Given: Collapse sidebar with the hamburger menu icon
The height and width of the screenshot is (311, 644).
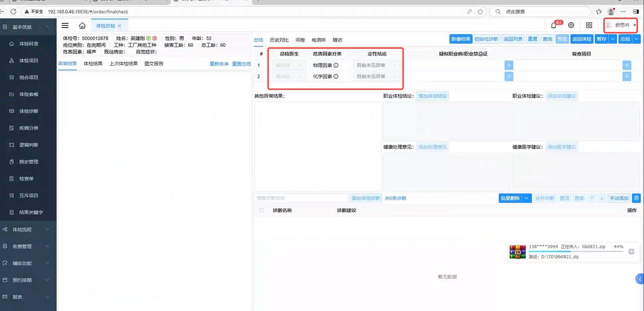Looking at the screenshot, I should (x=65, y=26).
